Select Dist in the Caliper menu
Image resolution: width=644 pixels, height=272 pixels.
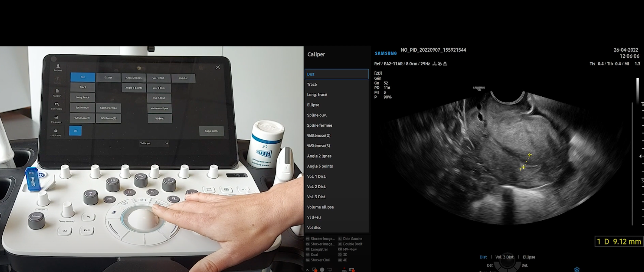click(x=337, y=74)
